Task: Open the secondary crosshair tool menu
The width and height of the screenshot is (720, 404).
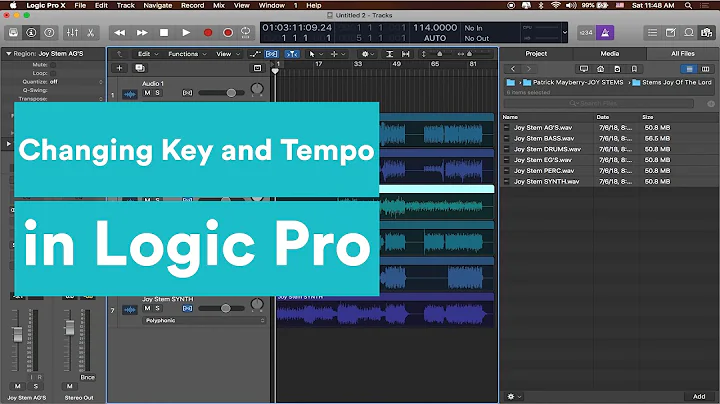Action: 338,54
